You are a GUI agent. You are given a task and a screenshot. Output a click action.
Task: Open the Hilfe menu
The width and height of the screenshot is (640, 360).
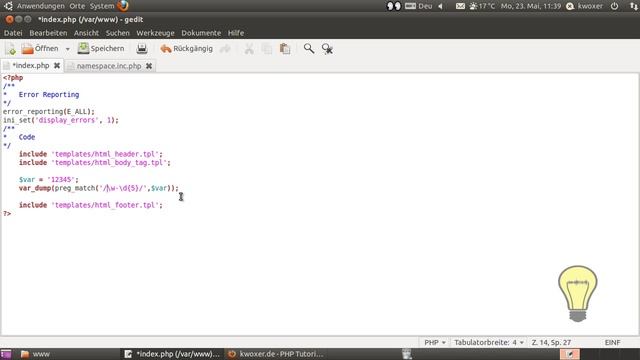pyautogui.click(x=236, y=33)
